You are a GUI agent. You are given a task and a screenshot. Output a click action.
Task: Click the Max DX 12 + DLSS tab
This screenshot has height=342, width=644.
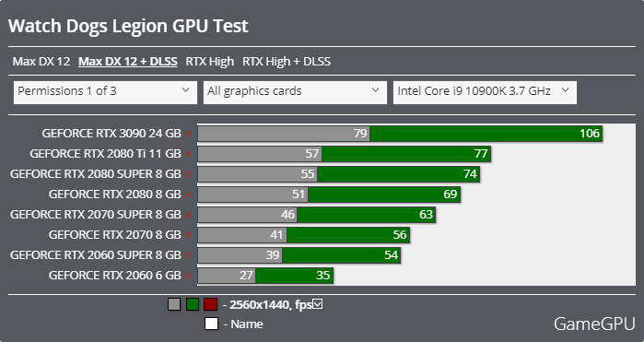pos(128,62)
